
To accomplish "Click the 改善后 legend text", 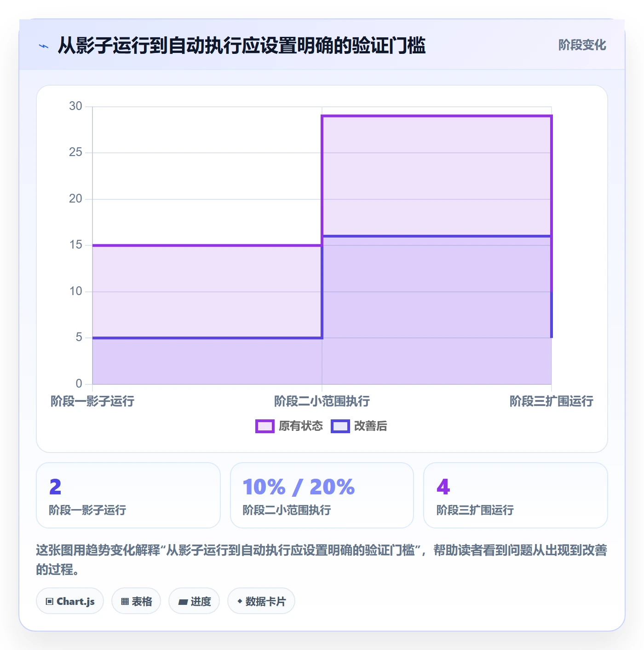I will tap(370, 426).
